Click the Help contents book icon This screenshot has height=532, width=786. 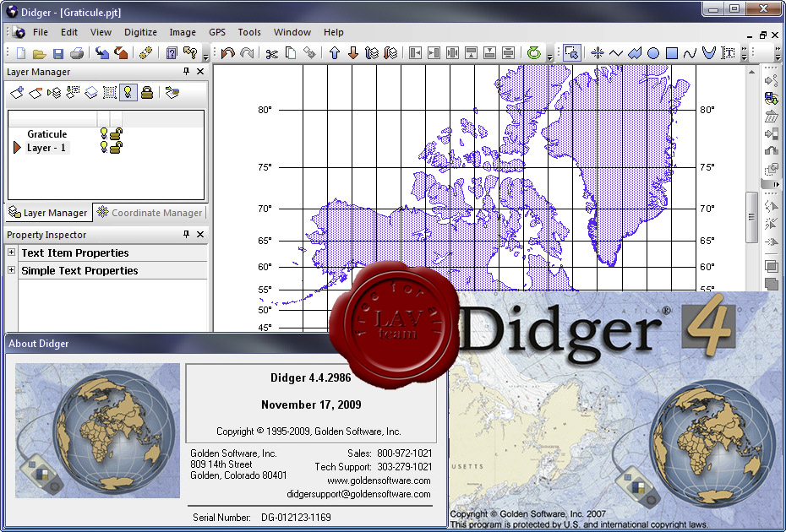pos(172,53)
